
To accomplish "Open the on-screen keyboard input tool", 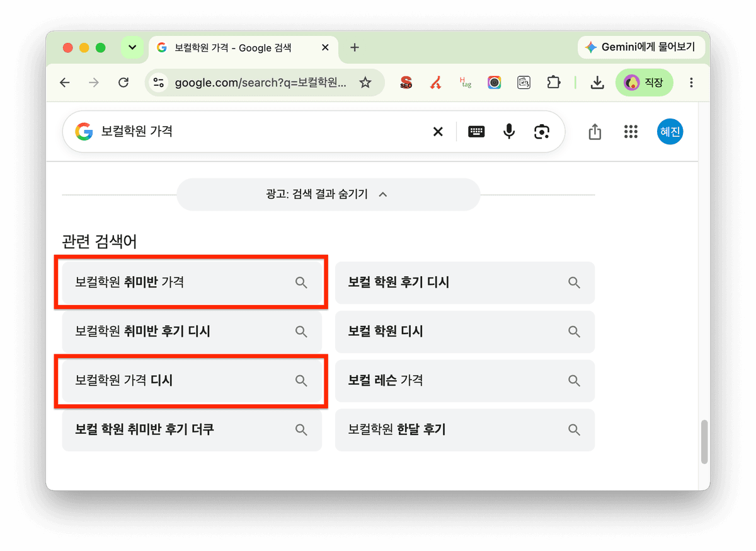I will pyautogui.click(x=476, y=132).
